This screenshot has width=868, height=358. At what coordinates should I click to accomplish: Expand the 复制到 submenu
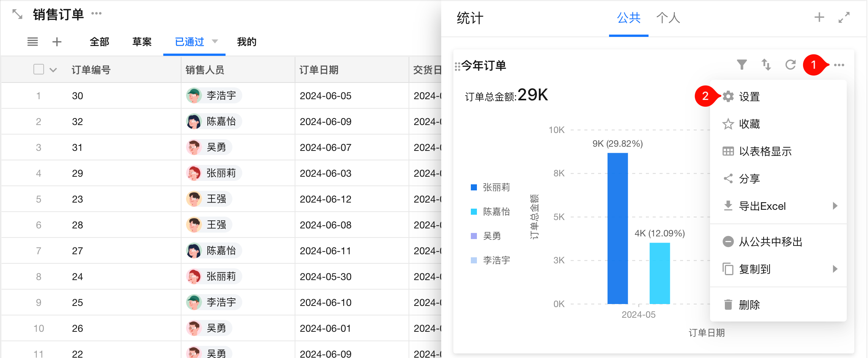click(x=835, y=269)
